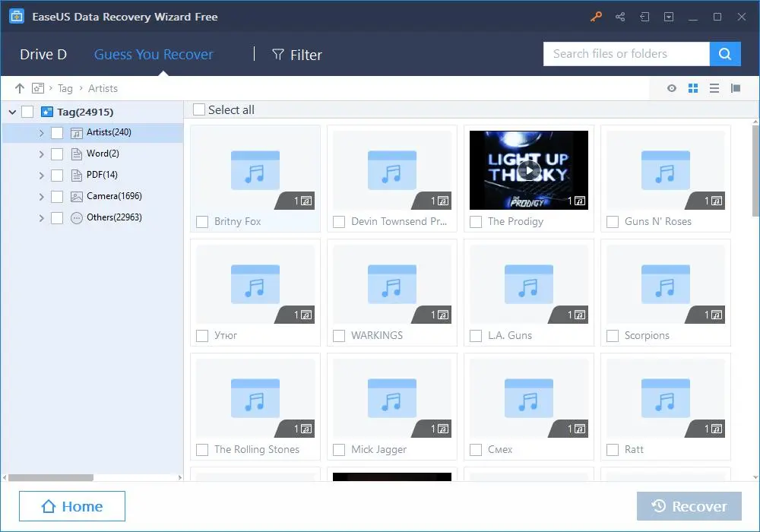Open the Filter menu
This screenshot has width=760, height=532.
(297, 55)
